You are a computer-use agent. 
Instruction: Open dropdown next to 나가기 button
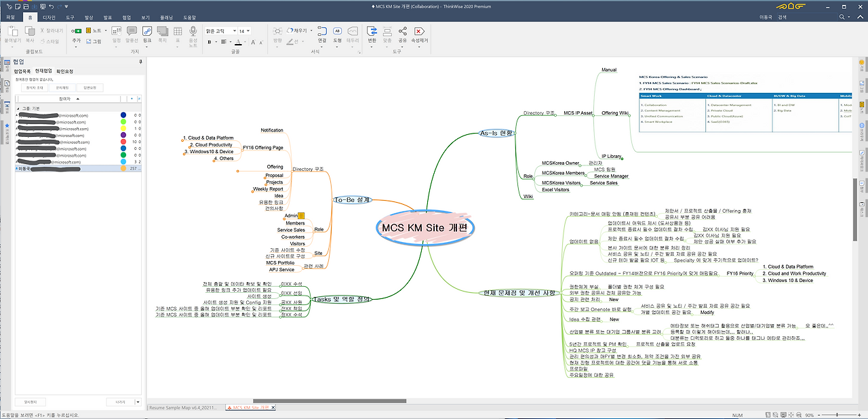(138, 401)
